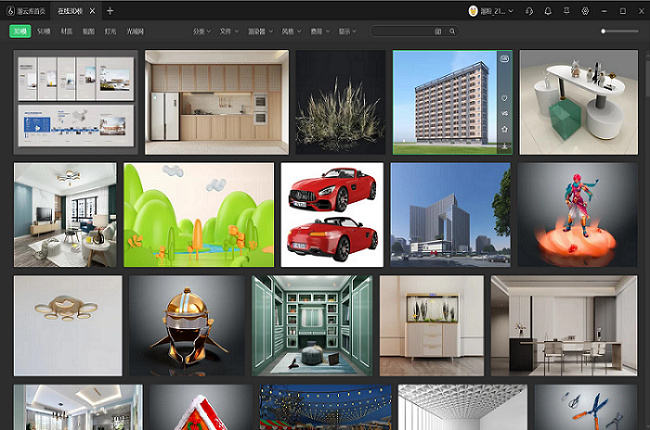Viewport: 650px width, 430px height.
Task: Open the garden shears tools model
Action: click(586, 407)
